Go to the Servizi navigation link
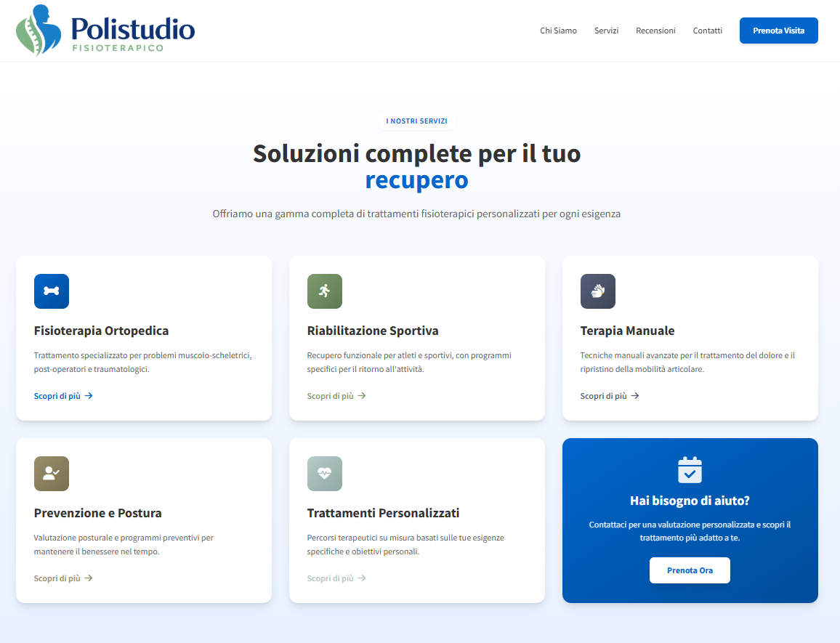The height and width of the screenshot is (643, 840). 606,31
